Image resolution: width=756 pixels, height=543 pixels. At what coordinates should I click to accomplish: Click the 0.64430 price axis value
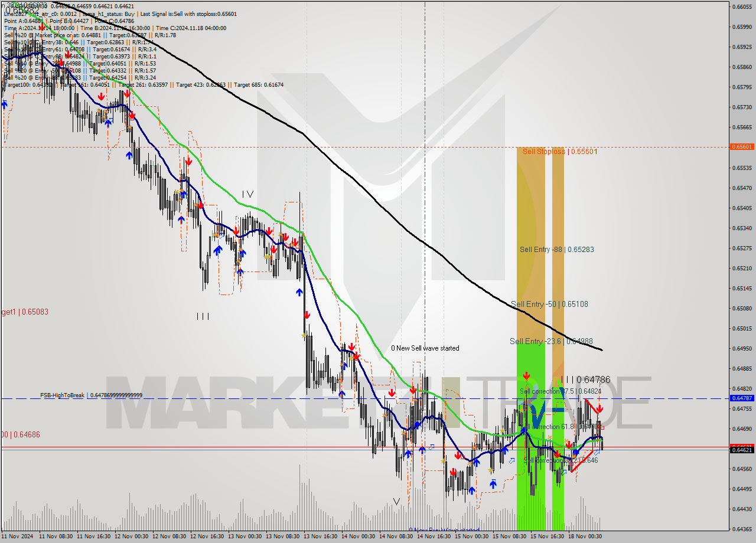(742, 509)
